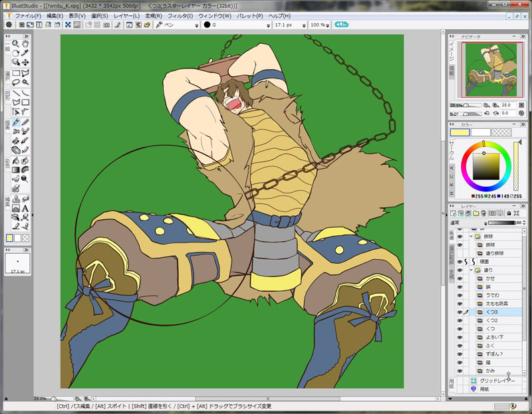Image resolution: width=532 pixels, height=414 pixels.
Task: Pick the gradient tool in toolbox
Action: click(x=15, y=169)
